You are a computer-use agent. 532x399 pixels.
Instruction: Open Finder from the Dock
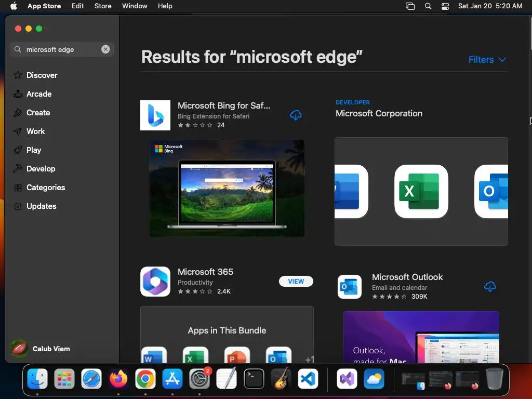click(37, 379)
